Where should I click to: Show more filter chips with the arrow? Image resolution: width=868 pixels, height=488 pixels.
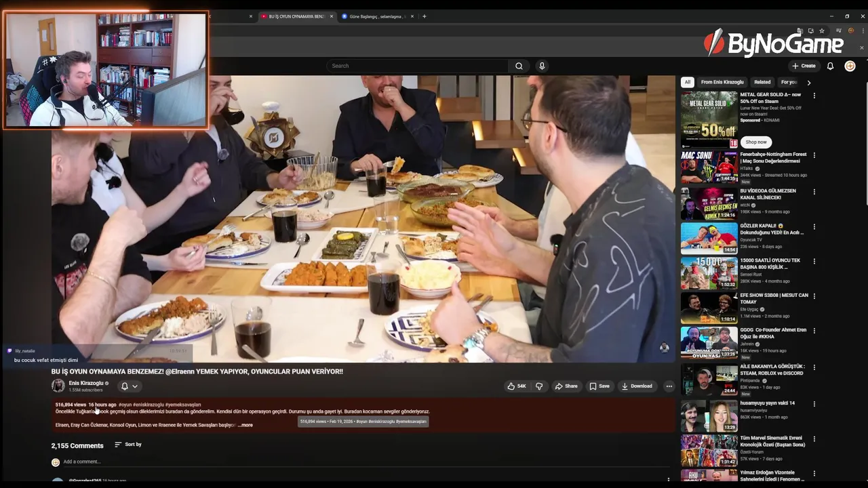pos(808,83)
